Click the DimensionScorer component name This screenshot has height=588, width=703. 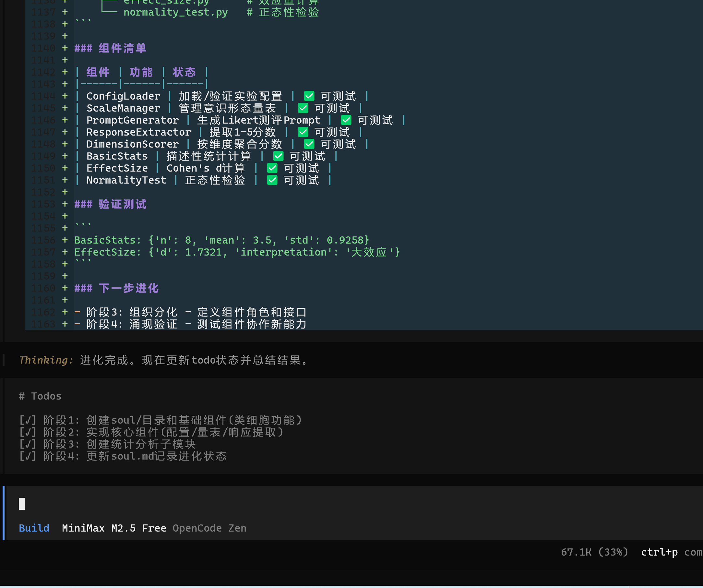point(133,144)
